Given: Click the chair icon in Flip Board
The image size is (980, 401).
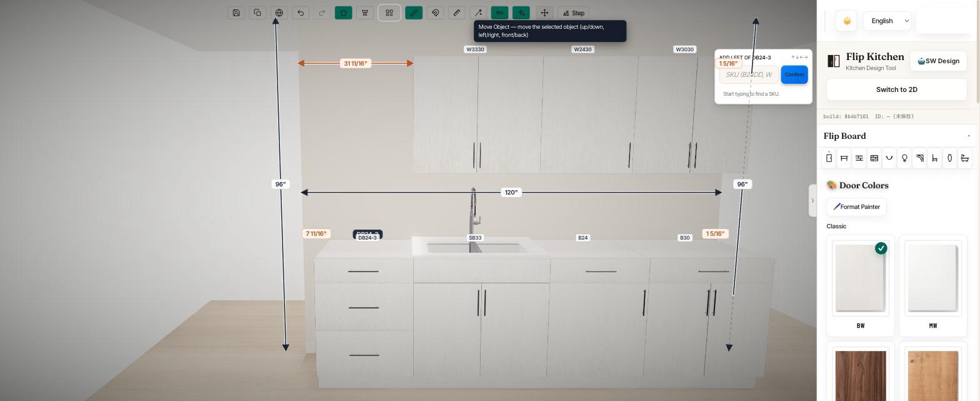Looking at the screenshot, I should point(934,158).
